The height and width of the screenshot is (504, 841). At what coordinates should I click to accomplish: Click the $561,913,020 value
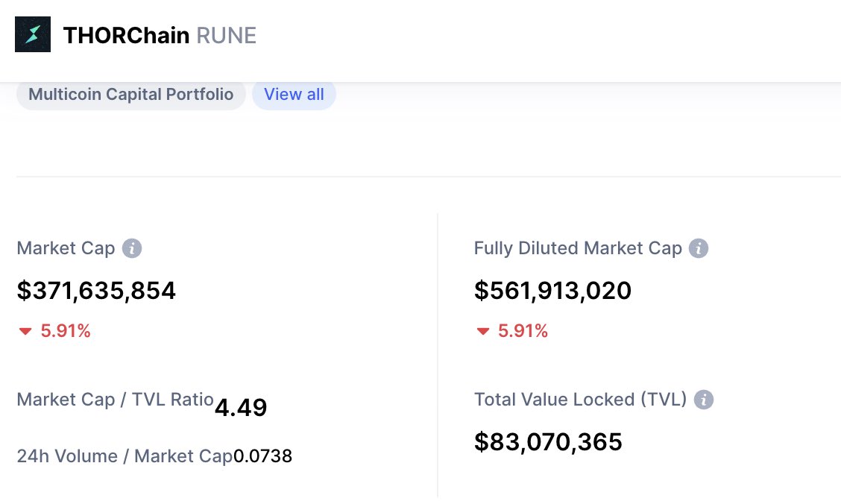[x=553, y=291]
